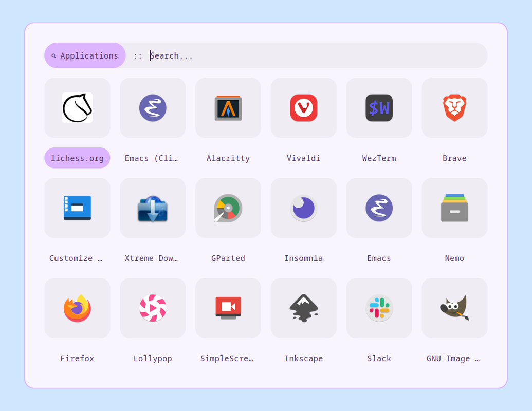Viewport: 532px width, 411px height.
Task: Click the 'Emacs' label under second row
Action: (379, 258)
